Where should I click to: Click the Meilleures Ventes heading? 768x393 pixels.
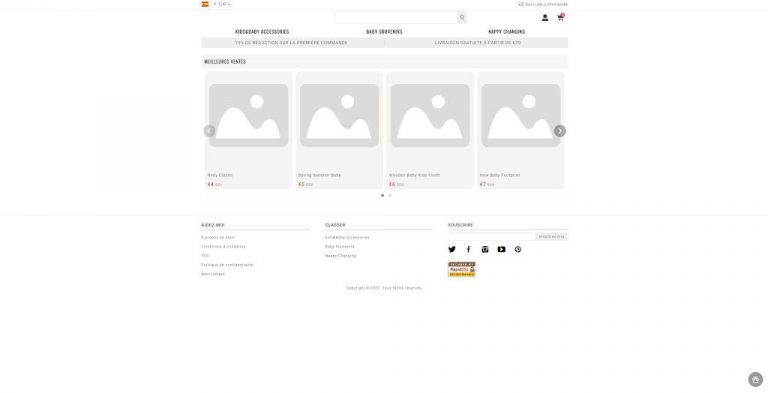pyautogui.click(x=225, y=62)
